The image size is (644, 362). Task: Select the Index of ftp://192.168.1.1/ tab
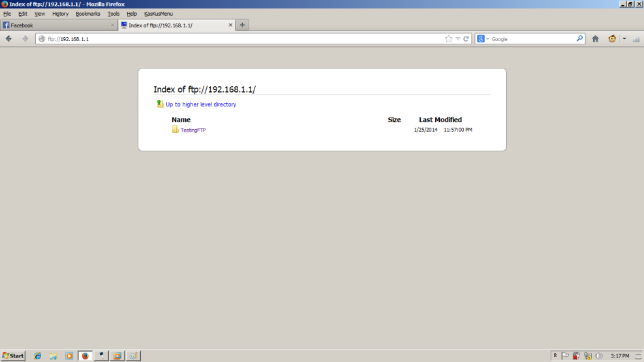[177, 25]
